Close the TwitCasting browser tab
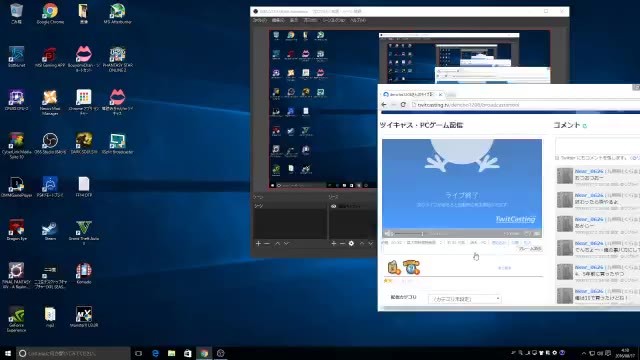Screen dimensions: 640x360 coord(440,94)
